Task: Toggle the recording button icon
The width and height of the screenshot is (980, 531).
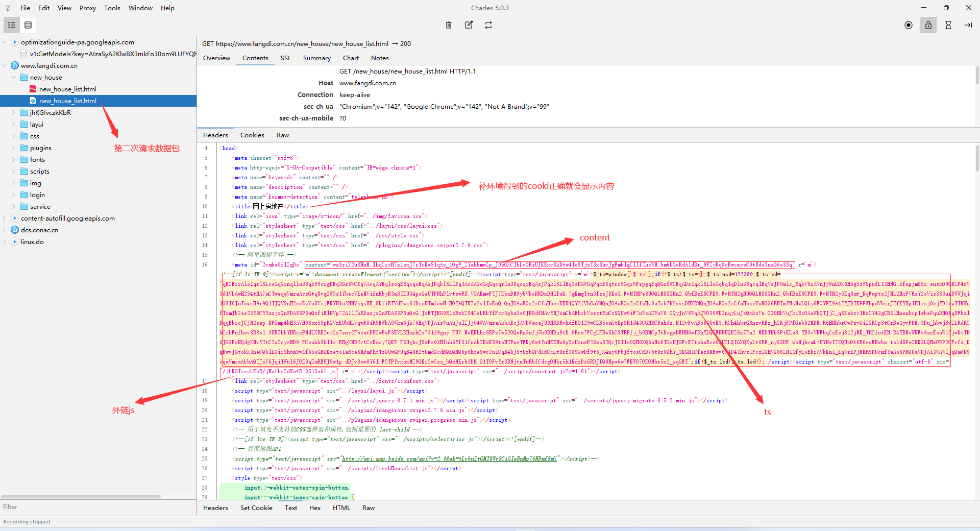Action: pyautogui.click(x=909, y=25)
